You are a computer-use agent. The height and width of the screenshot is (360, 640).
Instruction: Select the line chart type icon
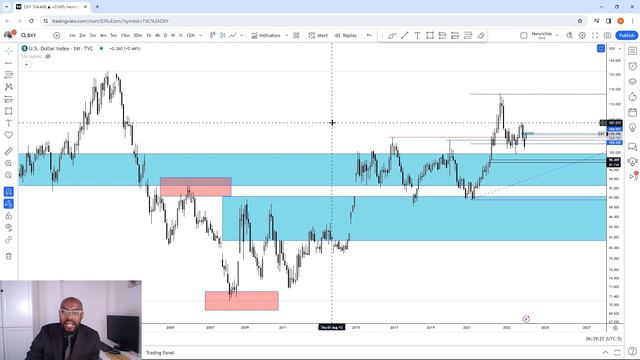pyautogui.click(x=233, y=36)
